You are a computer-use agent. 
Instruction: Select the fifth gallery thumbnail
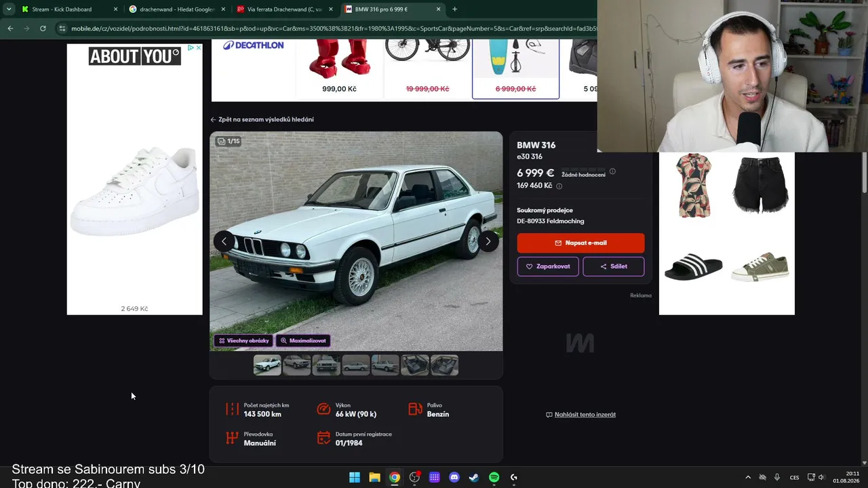click(385, 365)
